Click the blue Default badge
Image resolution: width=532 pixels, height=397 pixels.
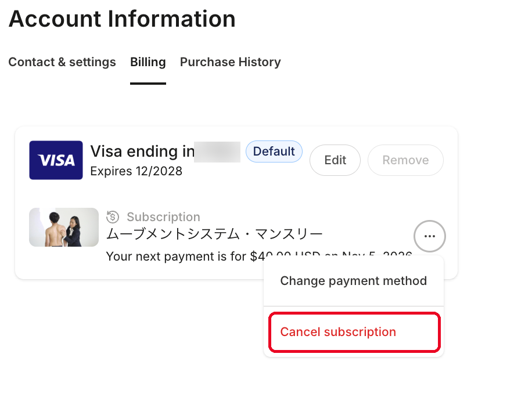click(x=274, y=151)
